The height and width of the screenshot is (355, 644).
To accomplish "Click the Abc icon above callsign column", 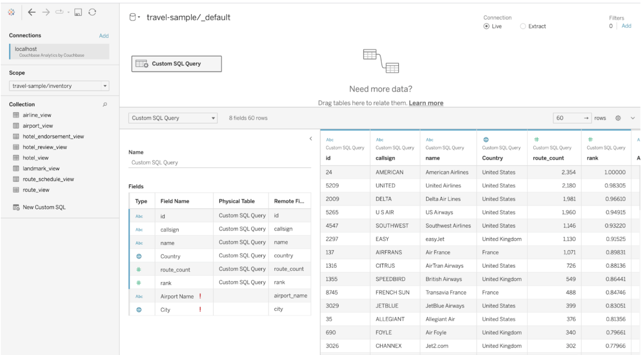I will click(379, 140).
